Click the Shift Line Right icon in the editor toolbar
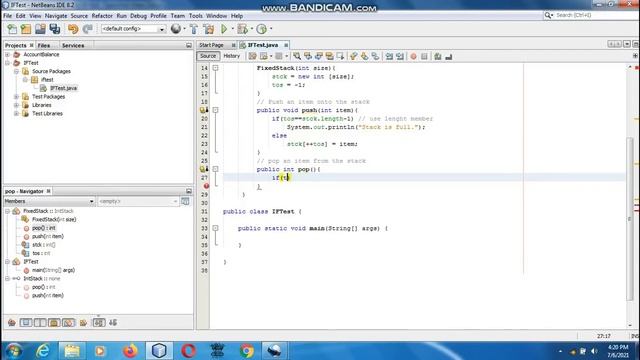Screen dimensions: 640x360 (400, 56)
